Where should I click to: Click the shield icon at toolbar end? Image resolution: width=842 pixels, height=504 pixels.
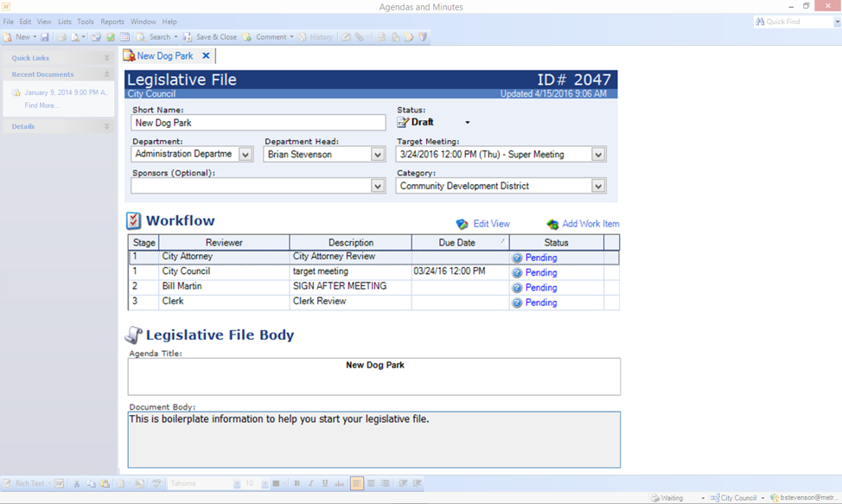pyautogui.click(x=423, y=37)
